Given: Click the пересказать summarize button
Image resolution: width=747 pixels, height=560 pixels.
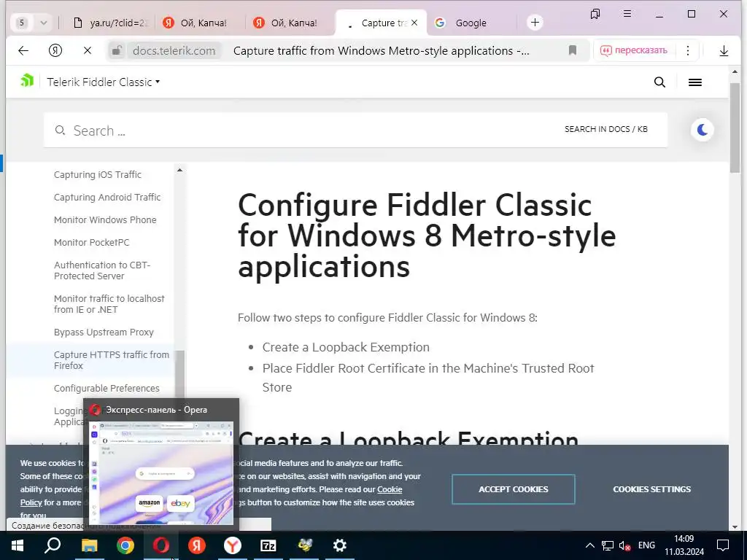Looking at the screenshot, I should tap(634, 50).
